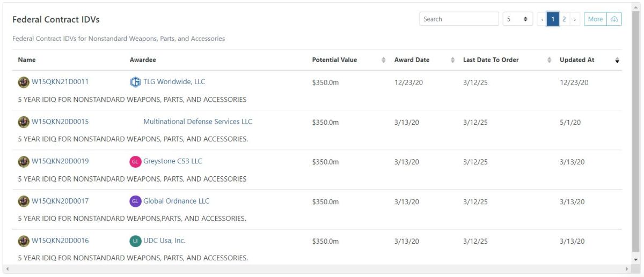Click the vertical scrollbar on the right
644x277 pixels.
635,133
